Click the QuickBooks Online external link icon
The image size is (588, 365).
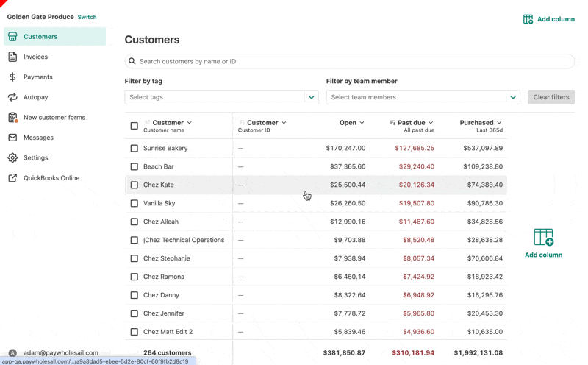point(12,178)
